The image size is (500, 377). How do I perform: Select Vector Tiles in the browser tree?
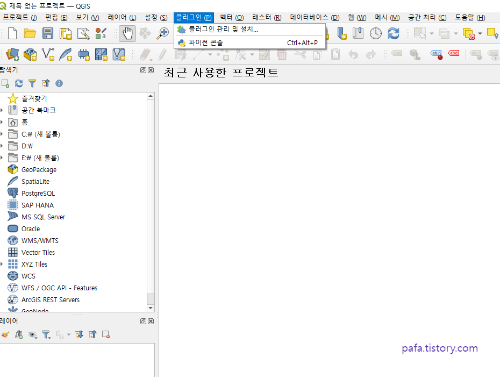click(38, 252)
